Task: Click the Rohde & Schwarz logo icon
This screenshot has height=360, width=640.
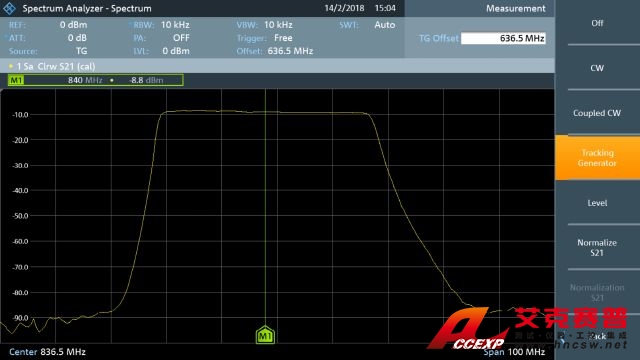Action: 9,8
